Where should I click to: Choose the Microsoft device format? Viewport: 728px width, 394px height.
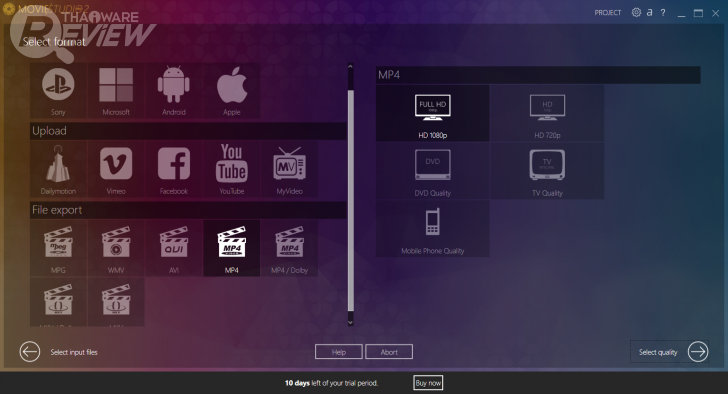[x=116, y=90]
